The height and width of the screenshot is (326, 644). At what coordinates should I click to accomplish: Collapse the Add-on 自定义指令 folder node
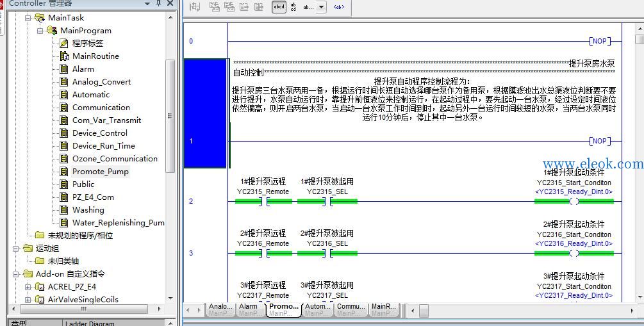click(x=15, y=273)
